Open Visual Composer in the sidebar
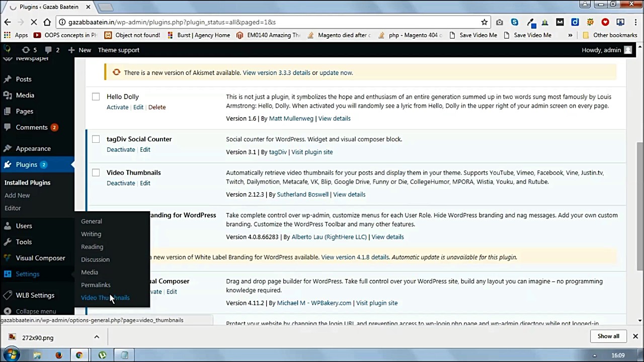The width and height of the screenshot is (644, 362). [40, 258]
